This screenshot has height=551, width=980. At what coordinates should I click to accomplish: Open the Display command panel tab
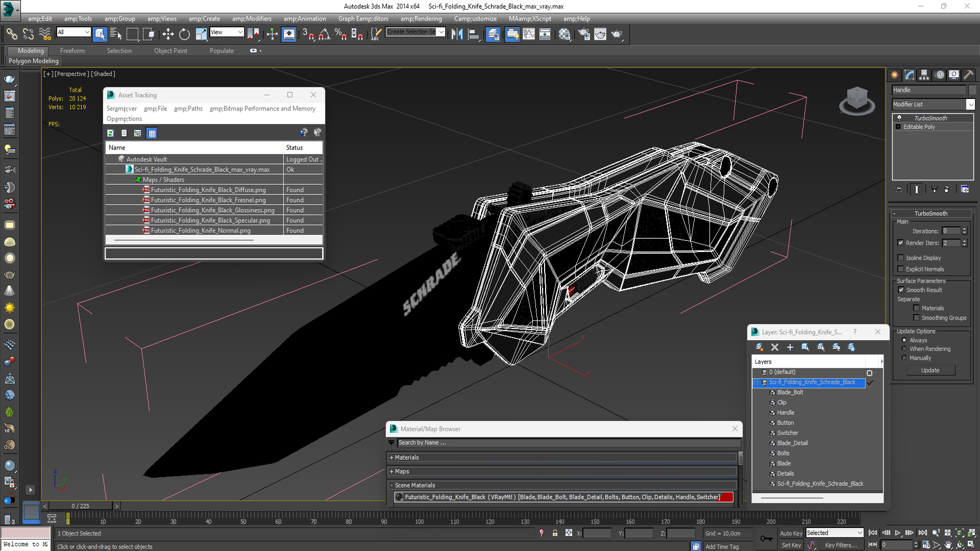tap(954, 75)
